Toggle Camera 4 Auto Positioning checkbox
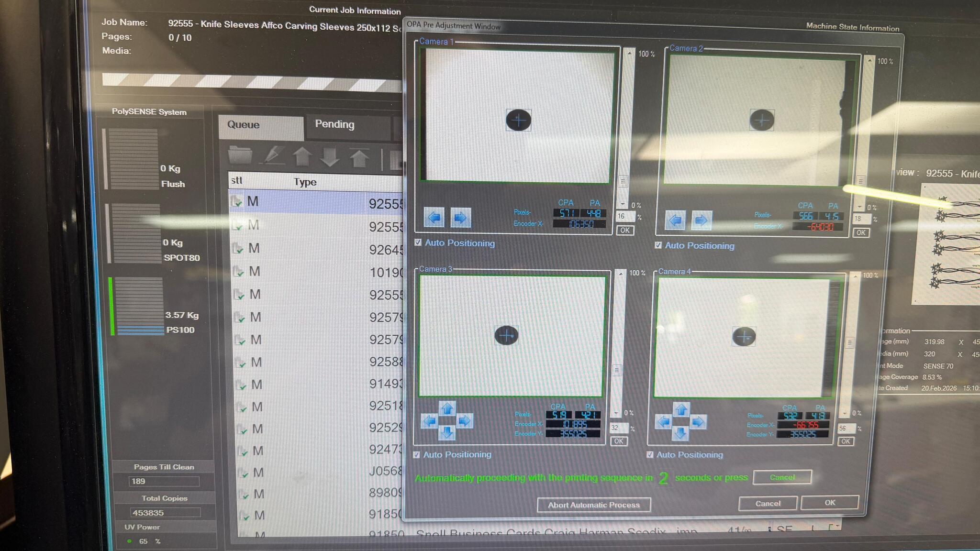Image resolution: width=980 pixels, height=551 pixels. [x=650, y=454]
